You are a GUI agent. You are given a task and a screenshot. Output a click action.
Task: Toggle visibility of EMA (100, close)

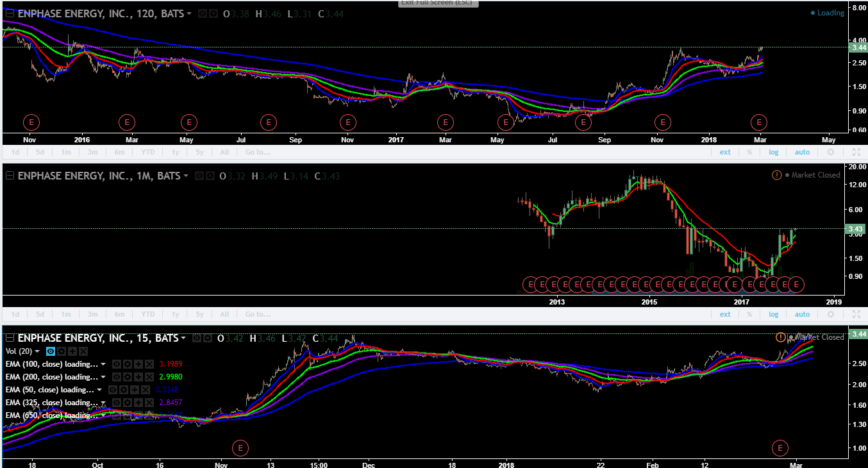tap(117, 364)
